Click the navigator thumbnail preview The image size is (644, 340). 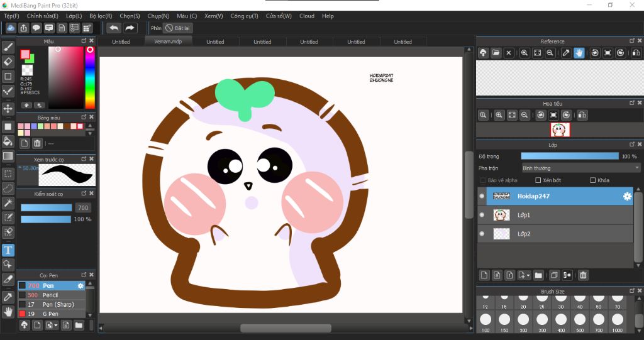560,130
